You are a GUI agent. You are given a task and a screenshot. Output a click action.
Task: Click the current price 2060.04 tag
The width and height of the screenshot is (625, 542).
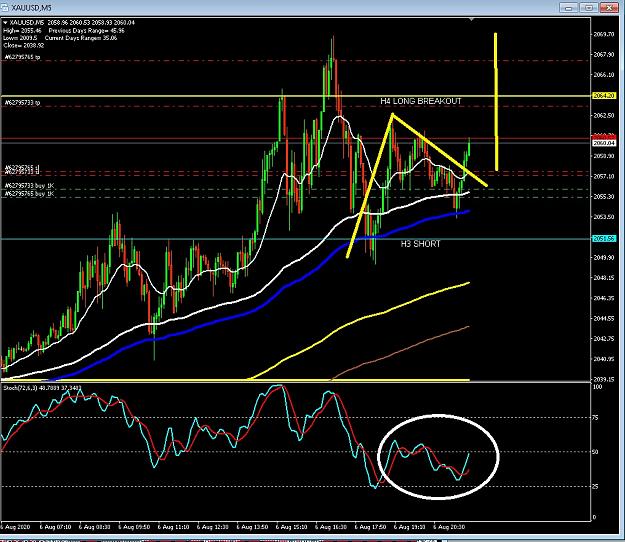[604, 143]
